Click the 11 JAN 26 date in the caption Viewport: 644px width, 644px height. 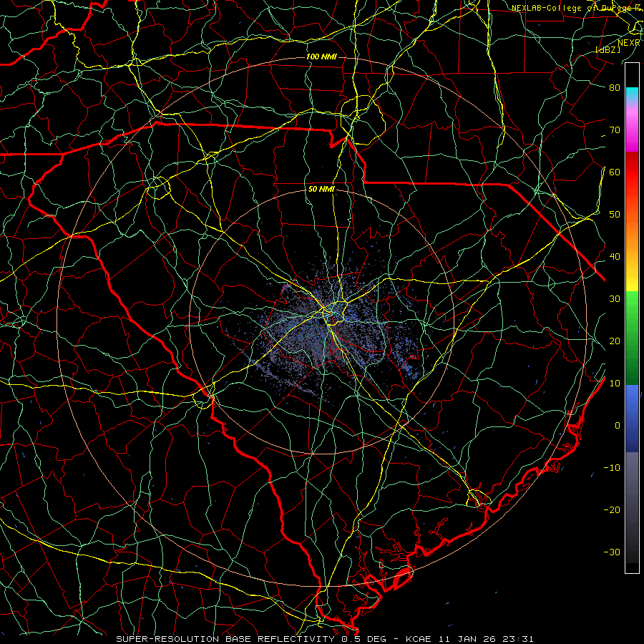click(467, 639)
